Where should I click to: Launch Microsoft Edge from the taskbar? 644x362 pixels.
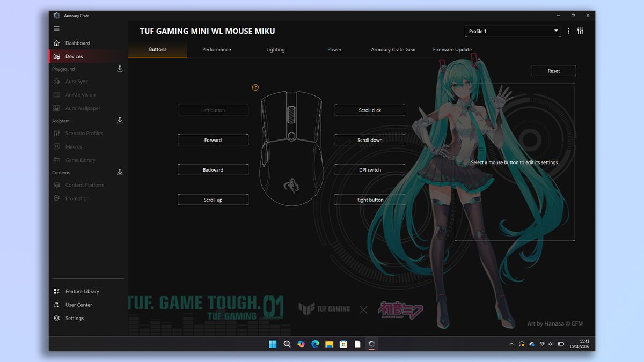(315, 344)
